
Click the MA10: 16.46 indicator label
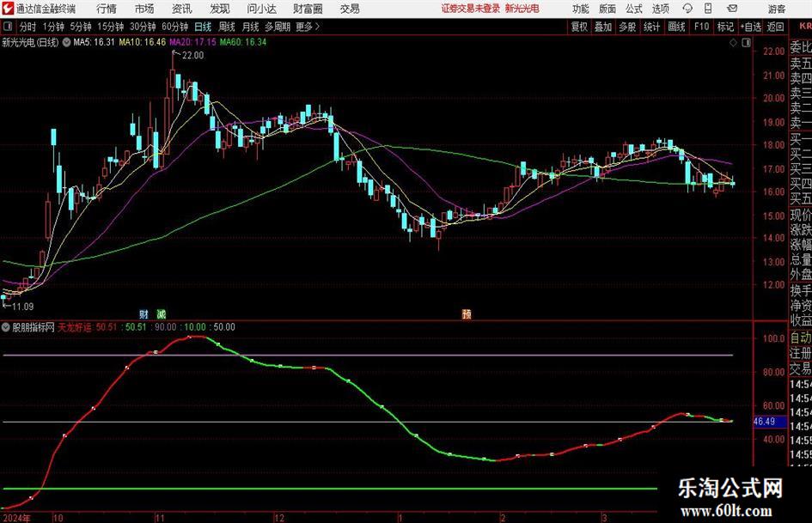(143, 42)
